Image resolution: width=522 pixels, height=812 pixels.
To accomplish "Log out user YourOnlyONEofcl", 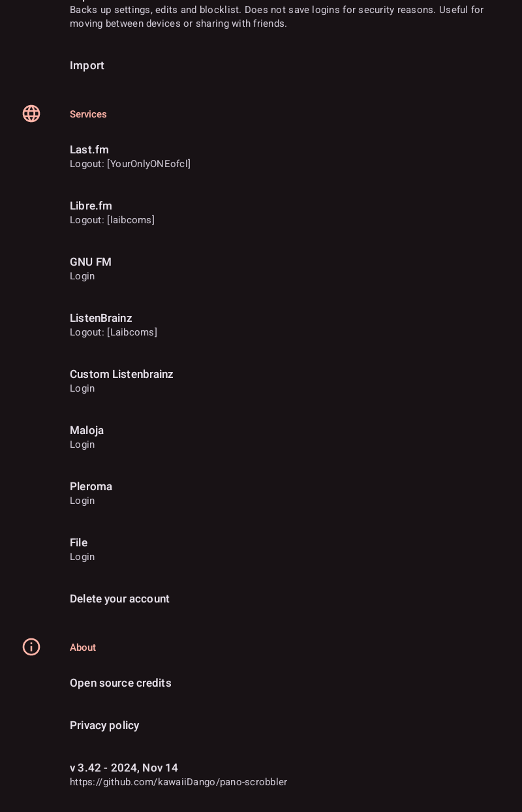I will [x=130, y=164].
